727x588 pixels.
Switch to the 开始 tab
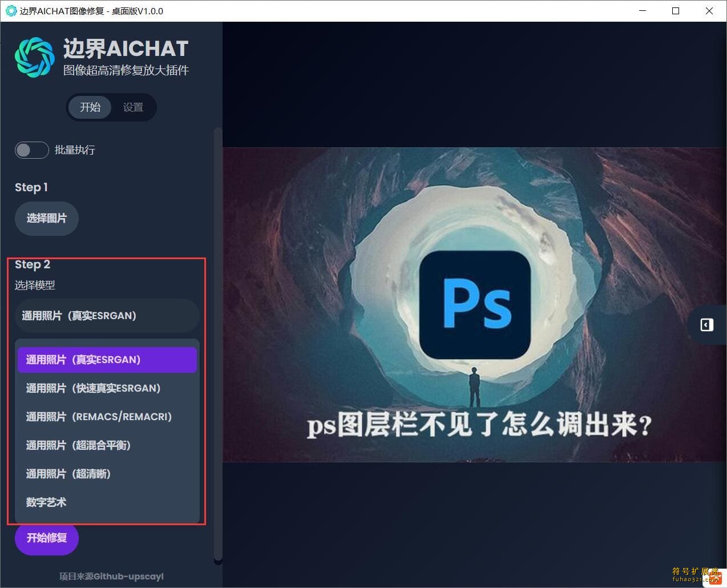90,107
